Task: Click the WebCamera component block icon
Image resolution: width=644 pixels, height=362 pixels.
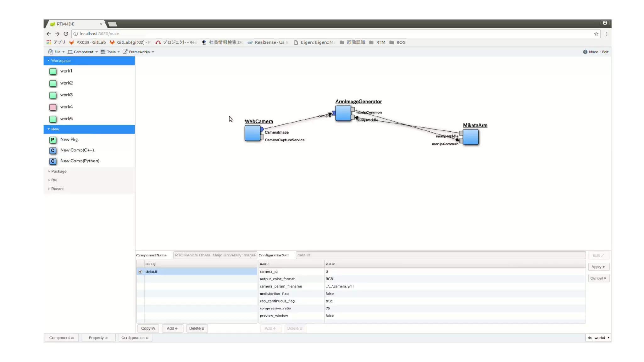Action: point(253,133)
